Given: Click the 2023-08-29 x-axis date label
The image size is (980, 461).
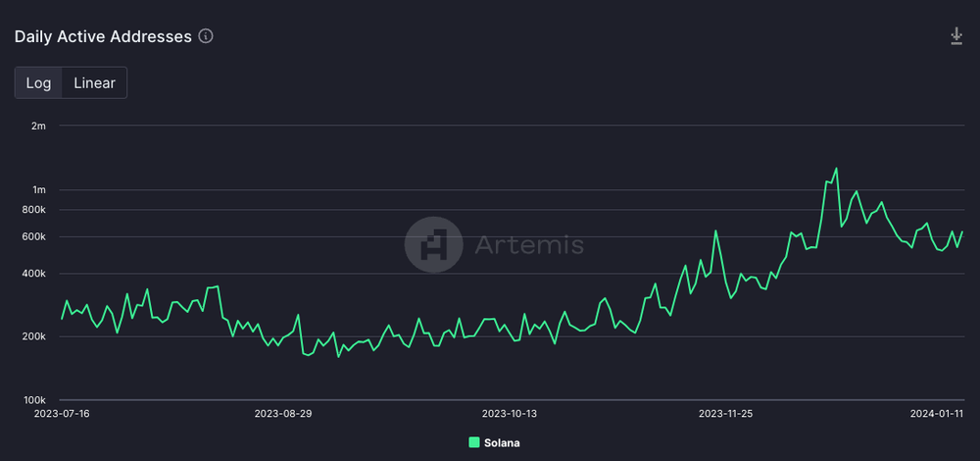Looking at the screenshot, I should pyautogui.click(x=283, y=414).
